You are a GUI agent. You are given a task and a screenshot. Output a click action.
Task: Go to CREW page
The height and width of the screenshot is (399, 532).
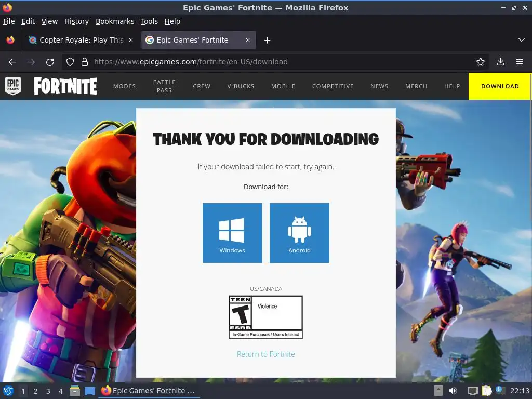tap(202, 86)
